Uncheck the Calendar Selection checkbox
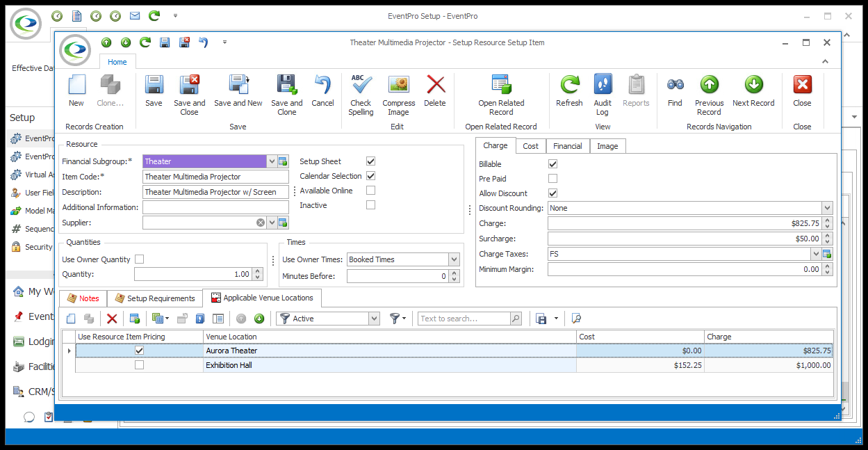Image resolution: width=868 pixels, height=450 pixels. click(371, 176)
